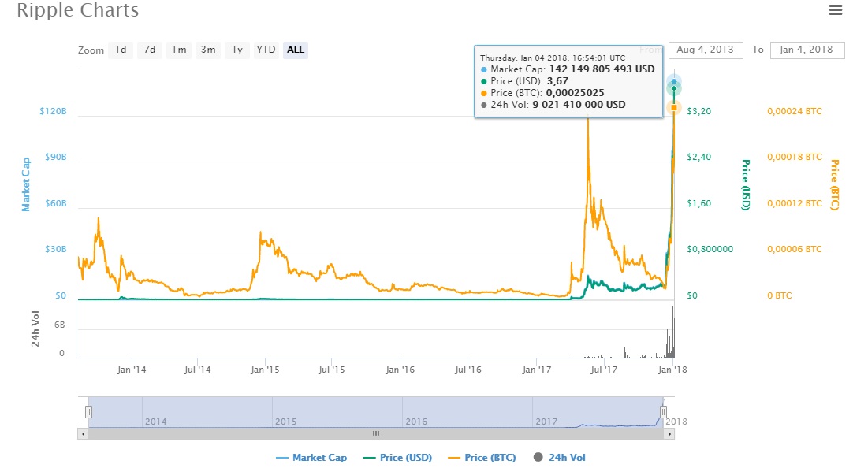Set zoom to 1m
The image size is (868, 468).
point(179,50)
